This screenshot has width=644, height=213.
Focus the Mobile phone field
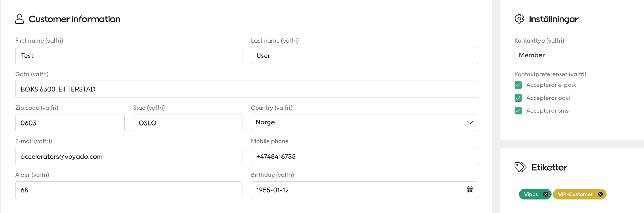pos(364,156)
